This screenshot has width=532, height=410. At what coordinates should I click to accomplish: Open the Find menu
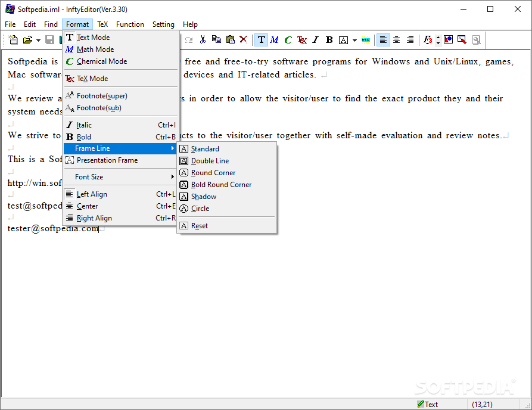(51, 24)
